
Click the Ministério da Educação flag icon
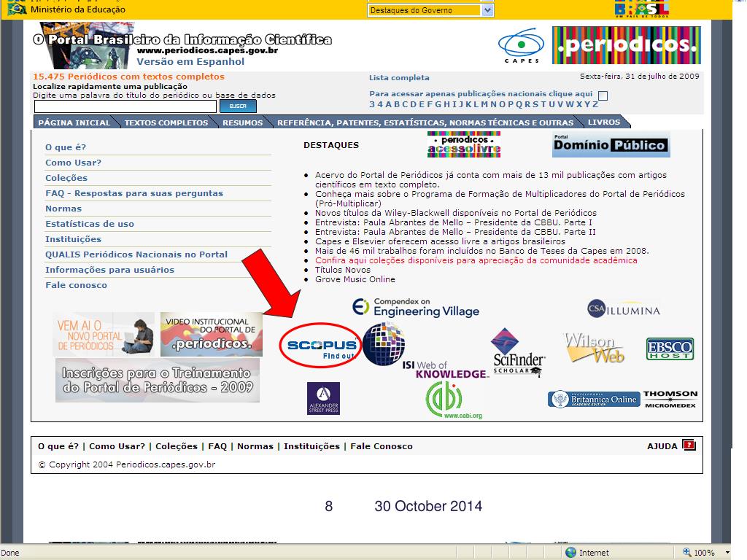click(x=17, y=9)
